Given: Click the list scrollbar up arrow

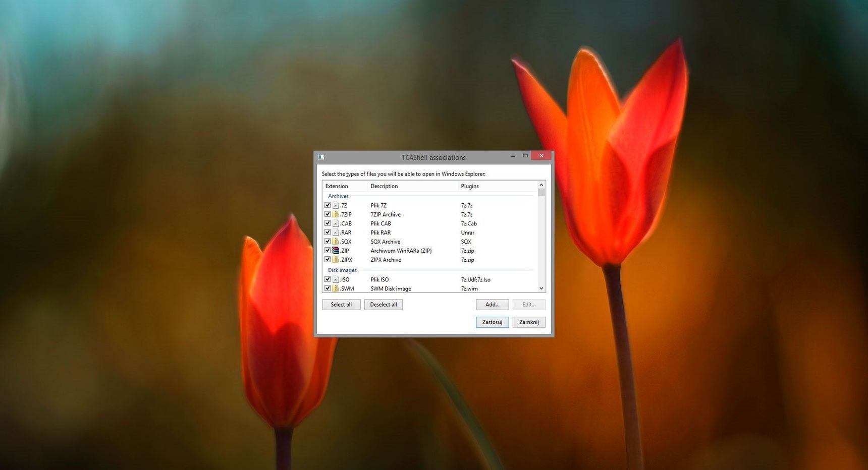Looking at the screenshot, I should pyautogui.click(x=541, y=185).
